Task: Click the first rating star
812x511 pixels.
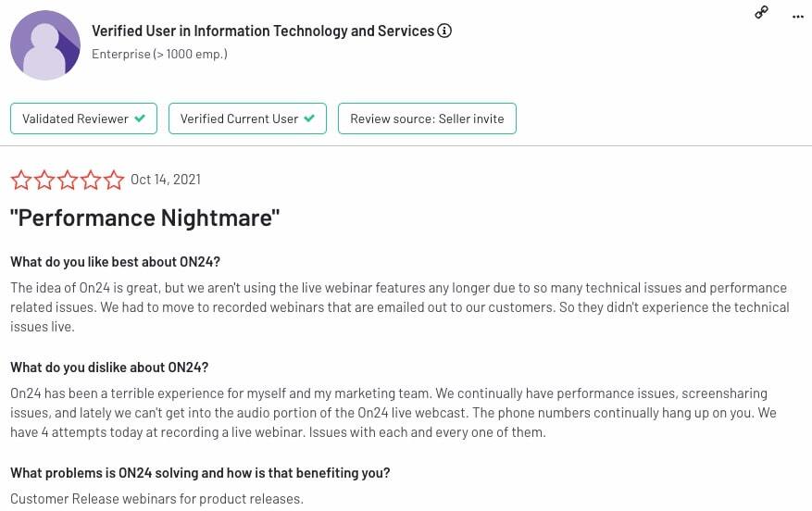Action: pyautogui.click(x=20, y=180)
